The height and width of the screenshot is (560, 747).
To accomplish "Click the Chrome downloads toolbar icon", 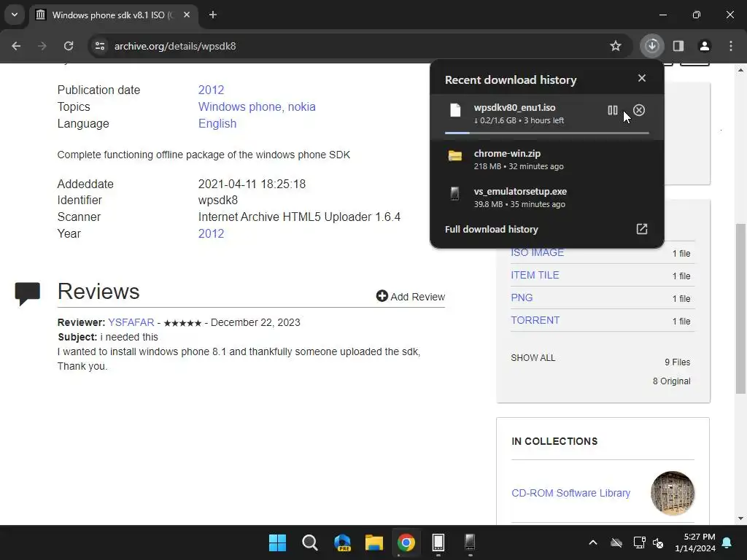I will 651,46.
